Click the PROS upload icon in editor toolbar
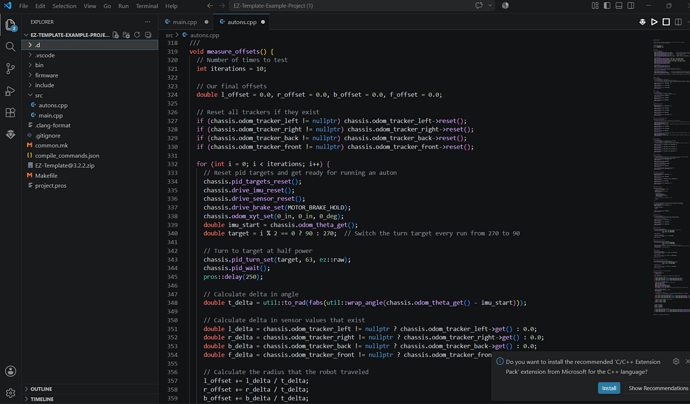This screenshot has height=404, width=690. (642, 22)
